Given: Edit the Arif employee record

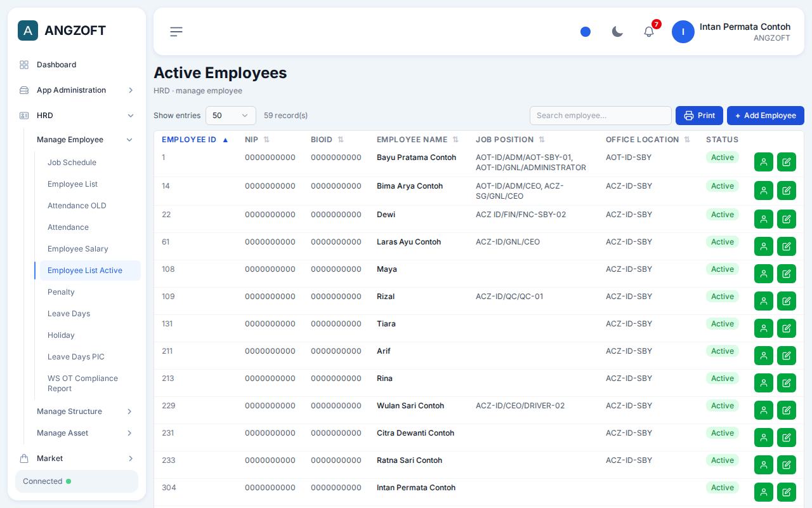Looking at the screenshot, I should (787, 356).
